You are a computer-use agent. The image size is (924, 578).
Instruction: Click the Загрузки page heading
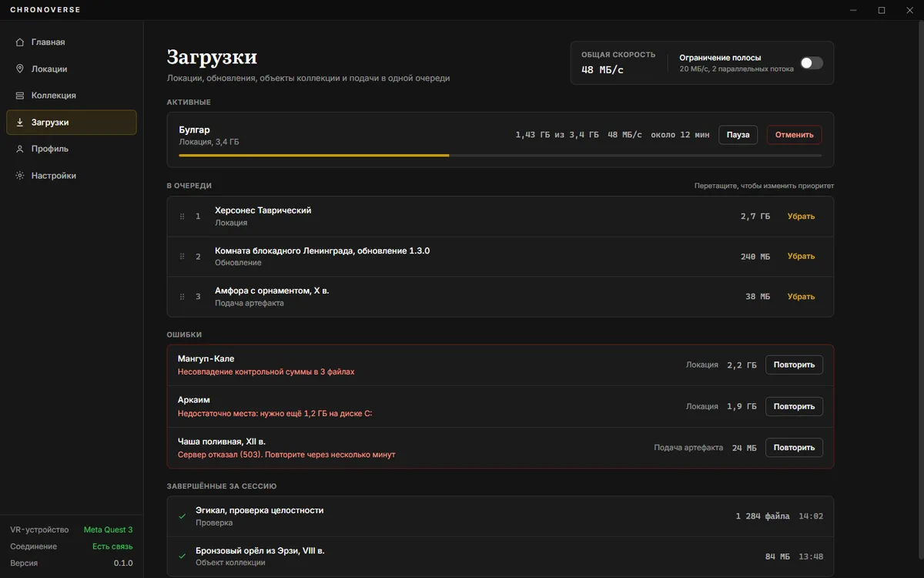212,57
